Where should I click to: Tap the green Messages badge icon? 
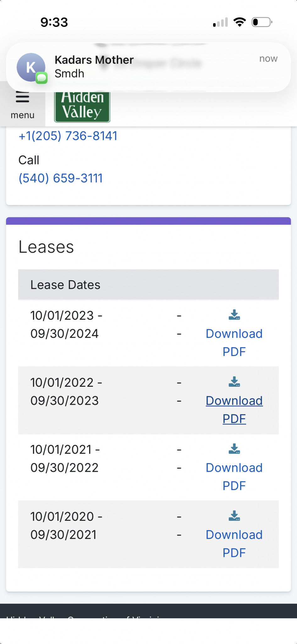(x=41, y=78)
